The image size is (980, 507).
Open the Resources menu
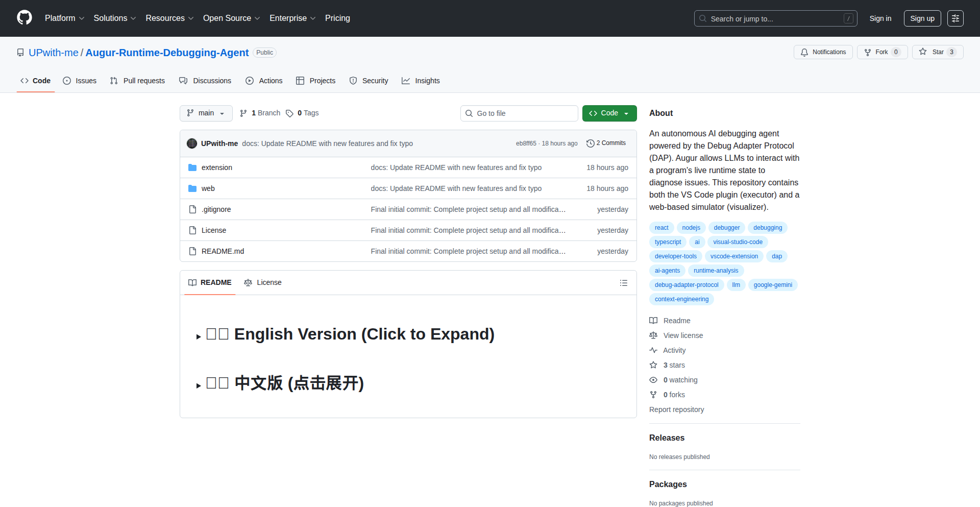(x=169, y=18)
